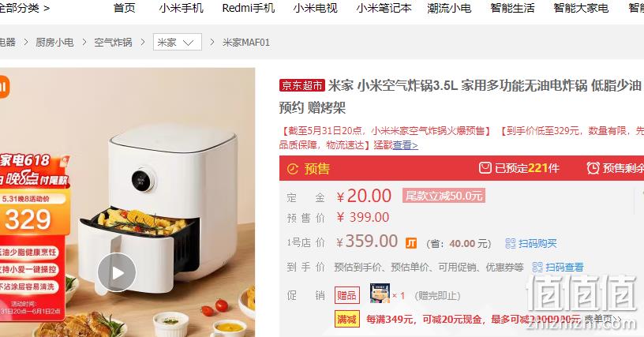Expand the 米家 brand dropdown in breadcrumb
The width and height of the screenshot is (644, 337).
click(178, 43)
